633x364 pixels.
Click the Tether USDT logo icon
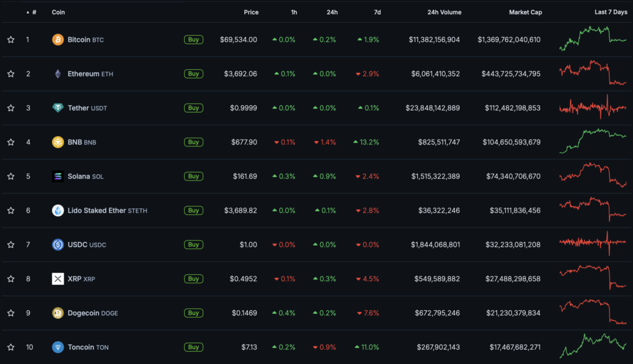pos(57,108)
